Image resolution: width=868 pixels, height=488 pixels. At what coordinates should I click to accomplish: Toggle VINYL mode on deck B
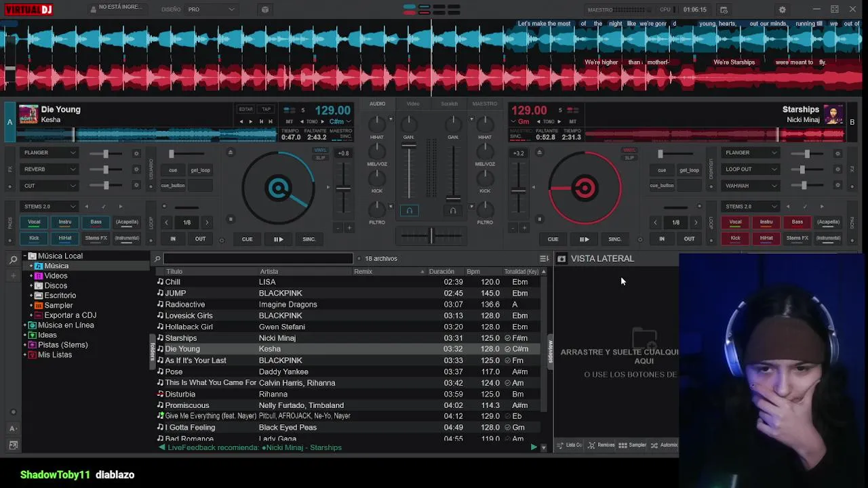[630, 150]
